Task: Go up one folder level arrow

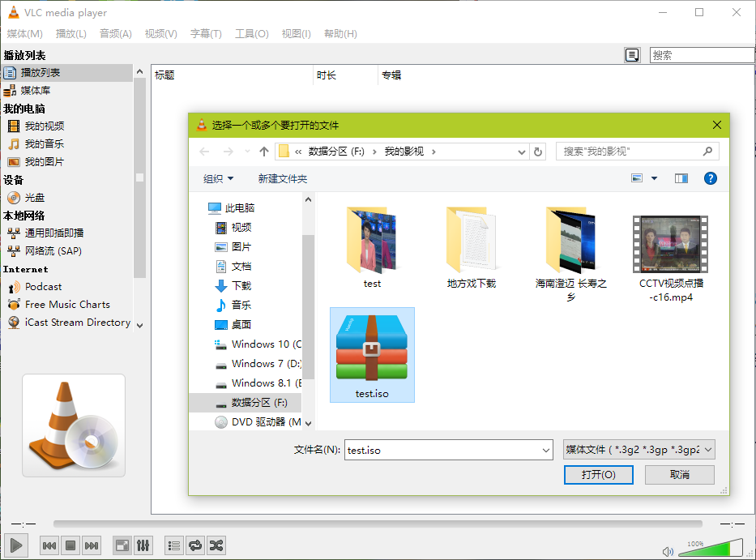Action: (x=263, y=152)
